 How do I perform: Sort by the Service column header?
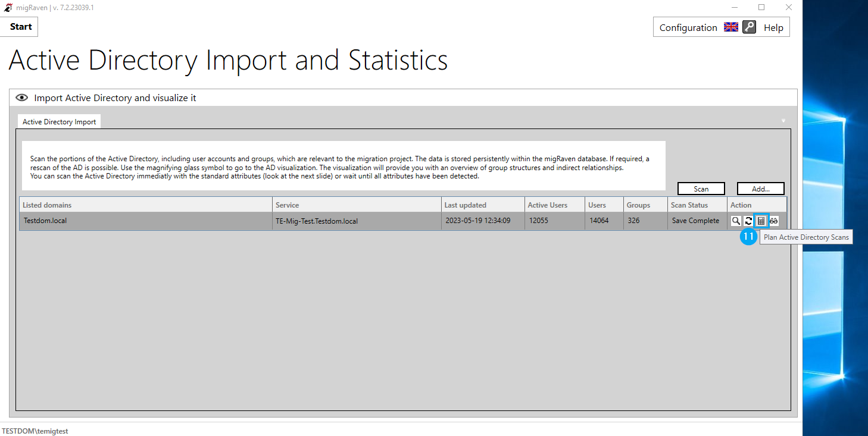[357, 205]
